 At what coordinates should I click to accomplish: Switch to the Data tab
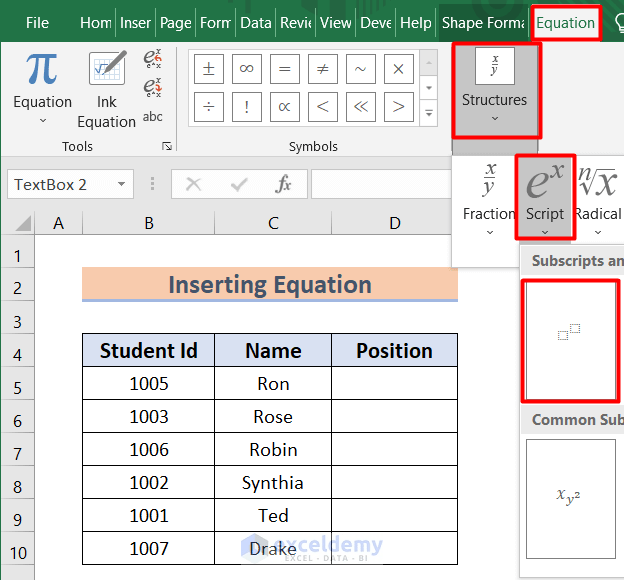[255, 23]
